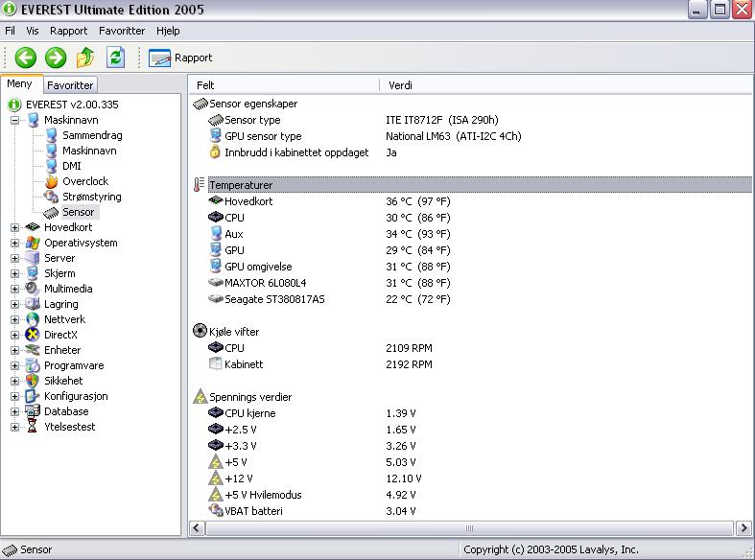Go back with the green left arrow
Viewport: 755px width, 560px height.
click(x=26, y=58)
